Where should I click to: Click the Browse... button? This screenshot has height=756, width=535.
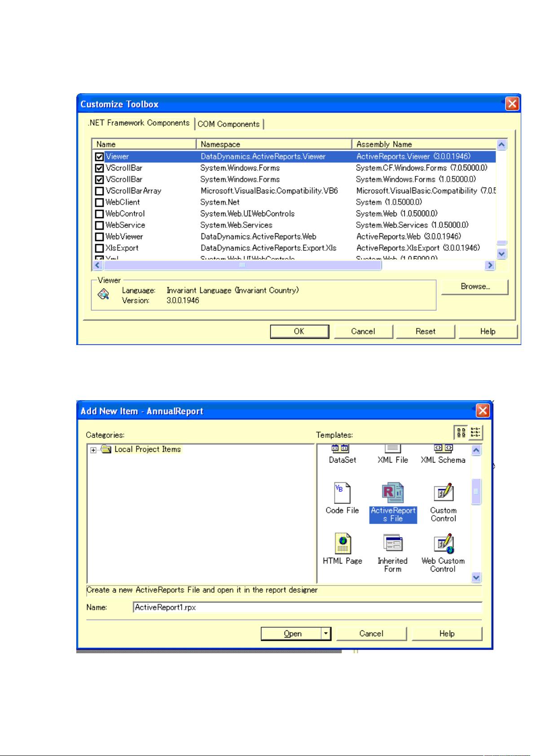coord(475,287)
